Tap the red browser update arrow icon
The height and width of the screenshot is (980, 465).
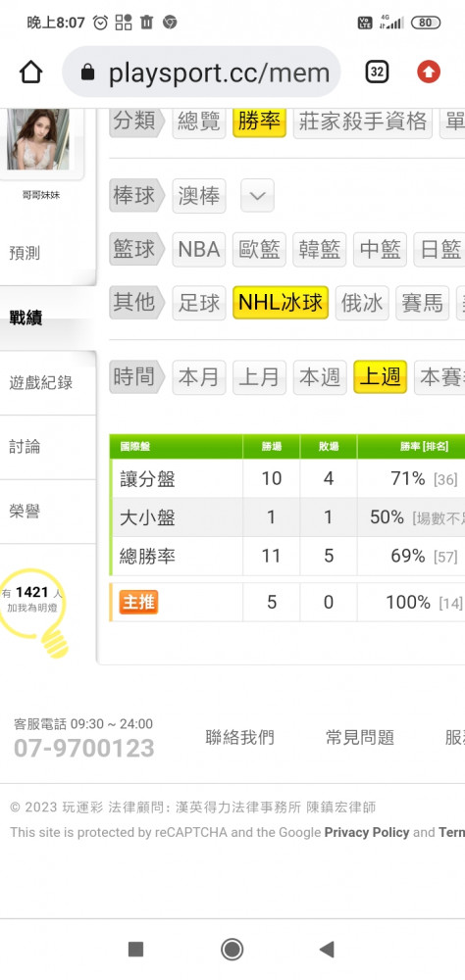(429, 72)
